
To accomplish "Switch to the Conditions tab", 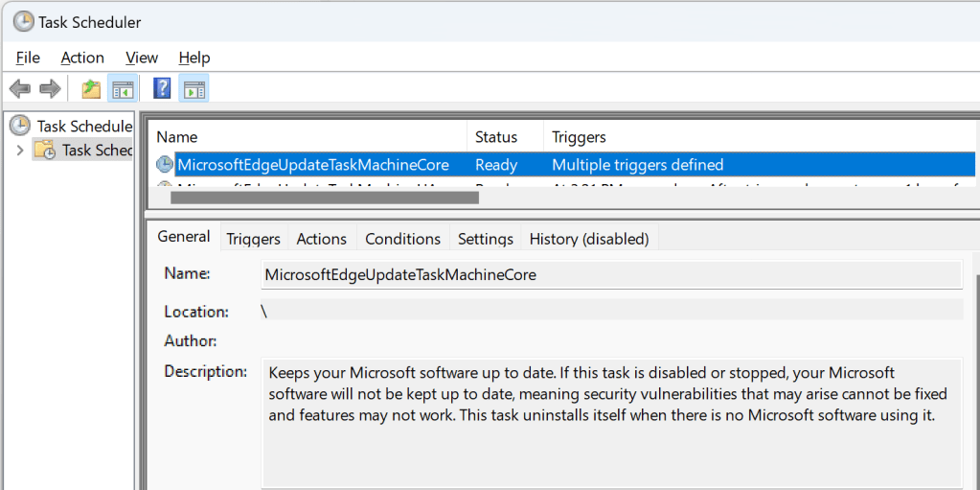I will pyautogui.click(x=402, y=239).
